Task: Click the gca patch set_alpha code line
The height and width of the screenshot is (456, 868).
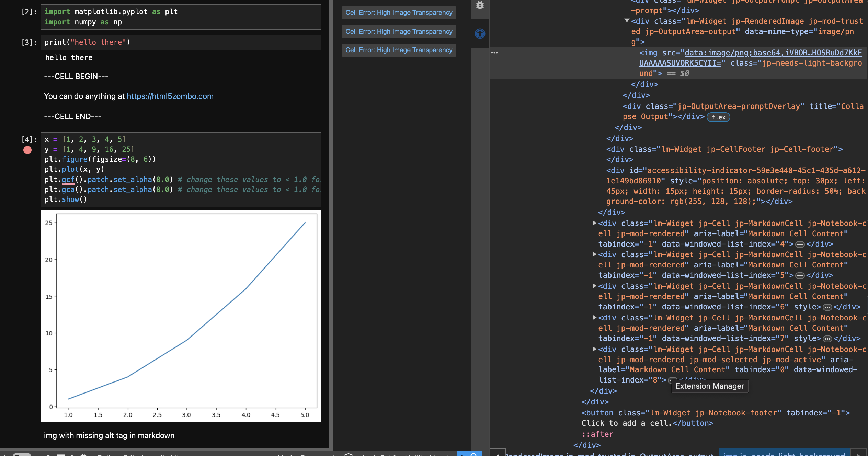Action: pyautogui.click(x=182, y=190)
